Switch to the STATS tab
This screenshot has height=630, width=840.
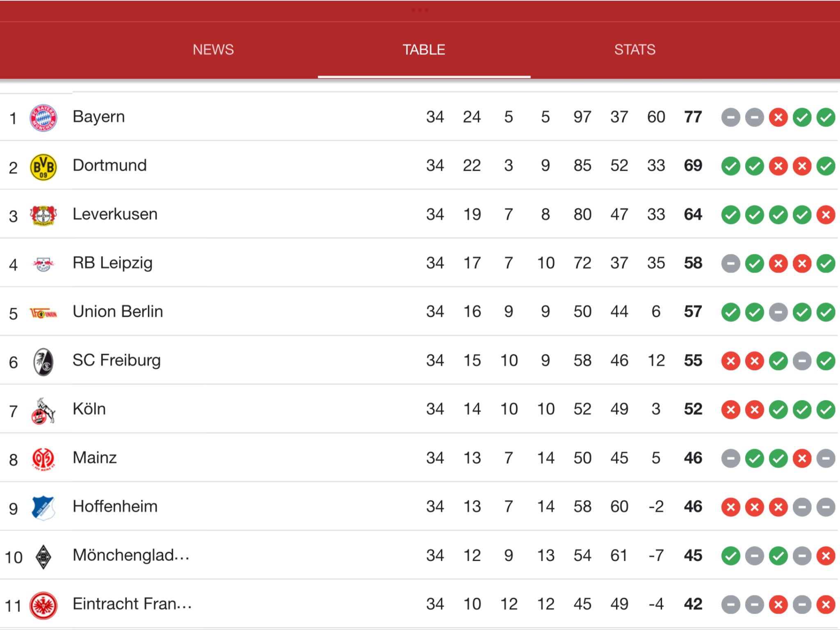pos(635,50)
